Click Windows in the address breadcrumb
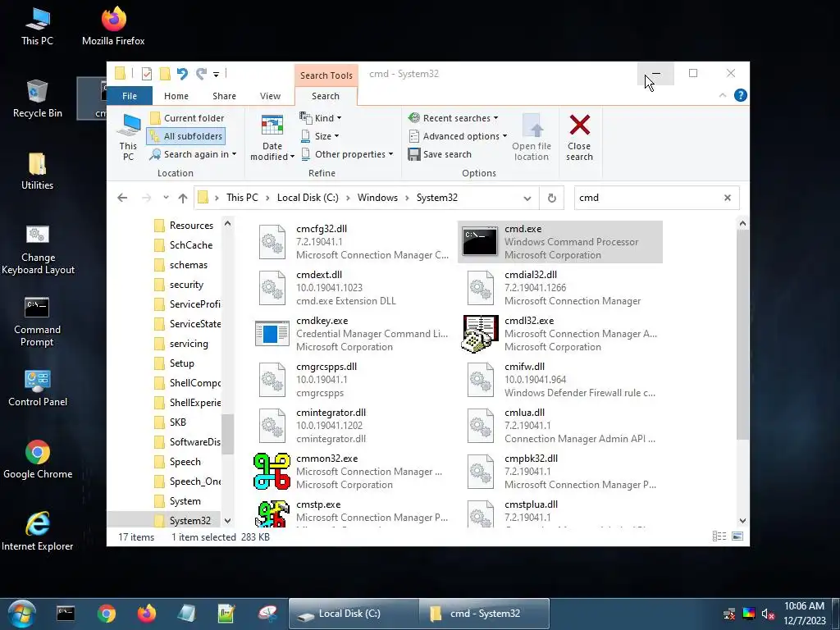Screen dimensions: 840x630 tap(377, 198)
